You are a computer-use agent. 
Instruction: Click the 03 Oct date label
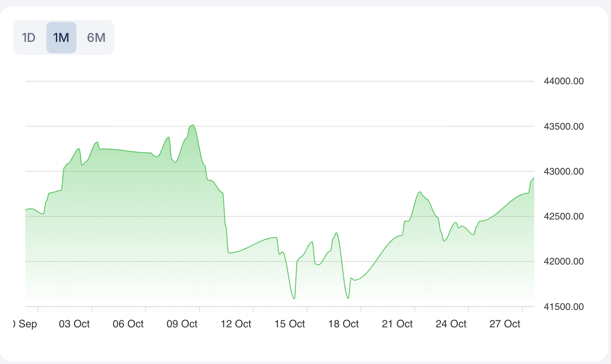click(74, 324)
